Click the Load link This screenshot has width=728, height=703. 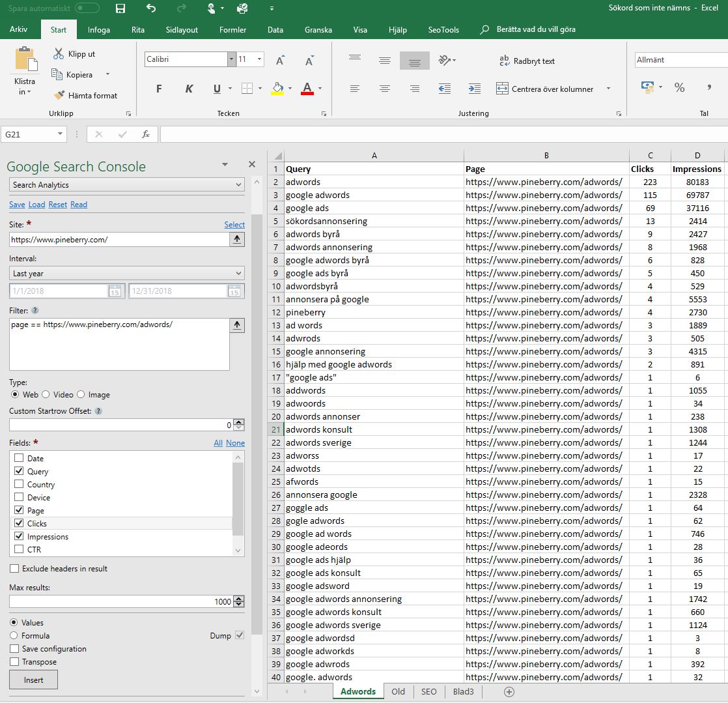(36, 205)
